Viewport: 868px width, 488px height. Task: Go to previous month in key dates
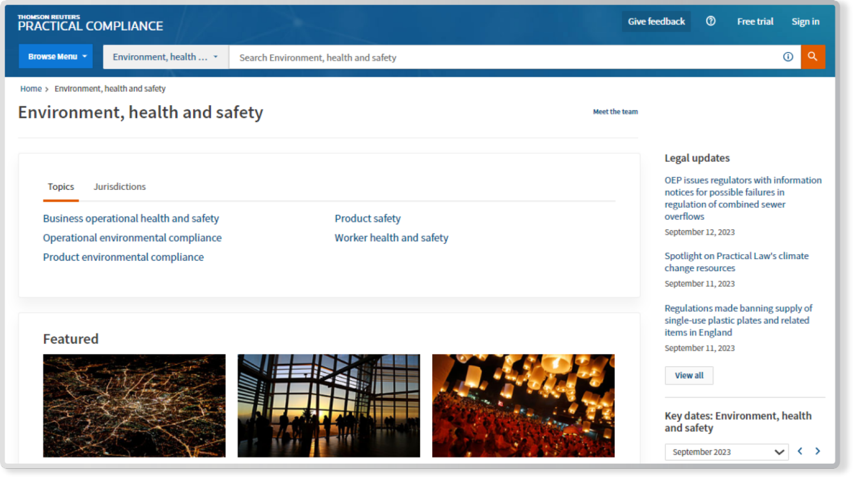(x=800, y=451)
